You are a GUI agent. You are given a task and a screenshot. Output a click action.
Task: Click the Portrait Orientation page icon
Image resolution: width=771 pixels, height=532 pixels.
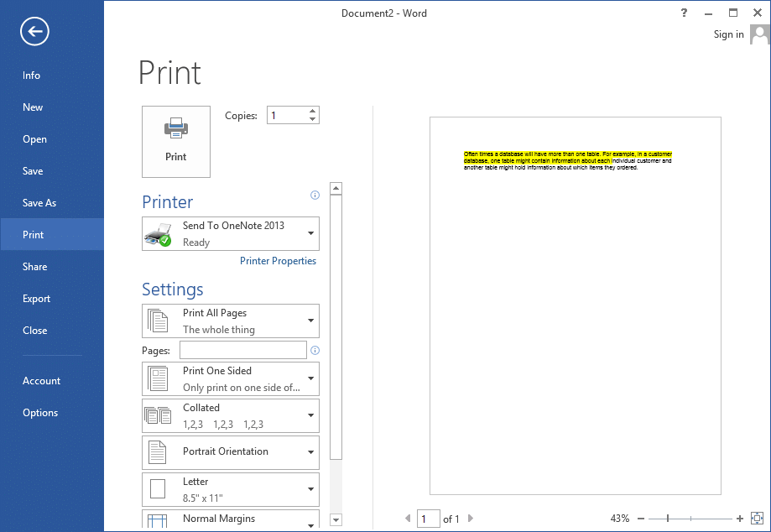tap(158, 452)
